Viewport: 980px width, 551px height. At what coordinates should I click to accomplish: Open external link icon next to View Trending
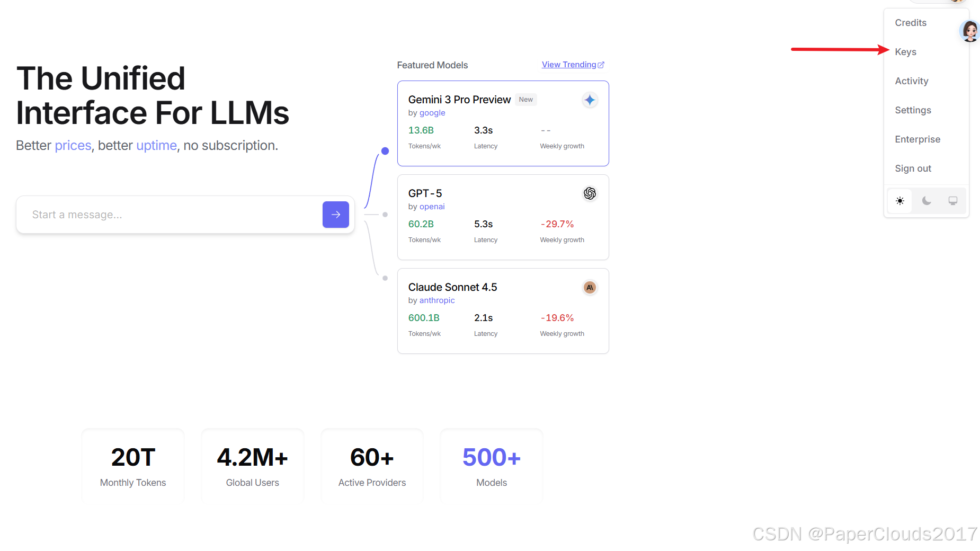point(601,65)
